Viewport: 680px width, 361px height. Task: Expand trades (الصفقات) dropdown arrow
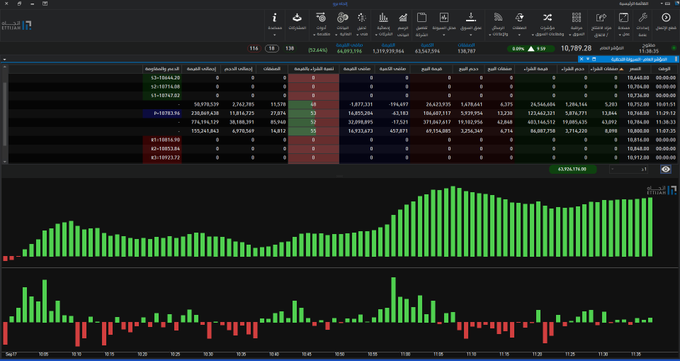[x=519, y=34]
